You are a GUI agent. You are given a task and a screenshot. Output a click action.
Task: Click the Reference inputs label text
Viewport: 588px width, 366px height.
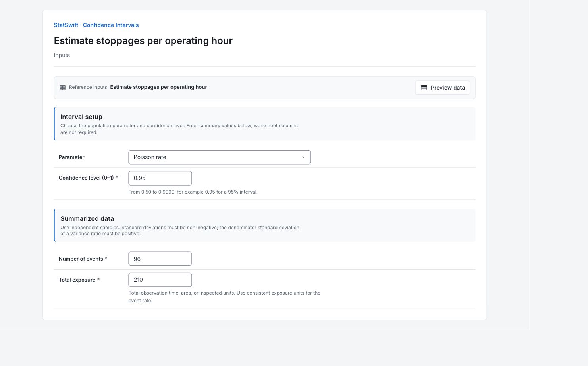[x=88, y=87]
